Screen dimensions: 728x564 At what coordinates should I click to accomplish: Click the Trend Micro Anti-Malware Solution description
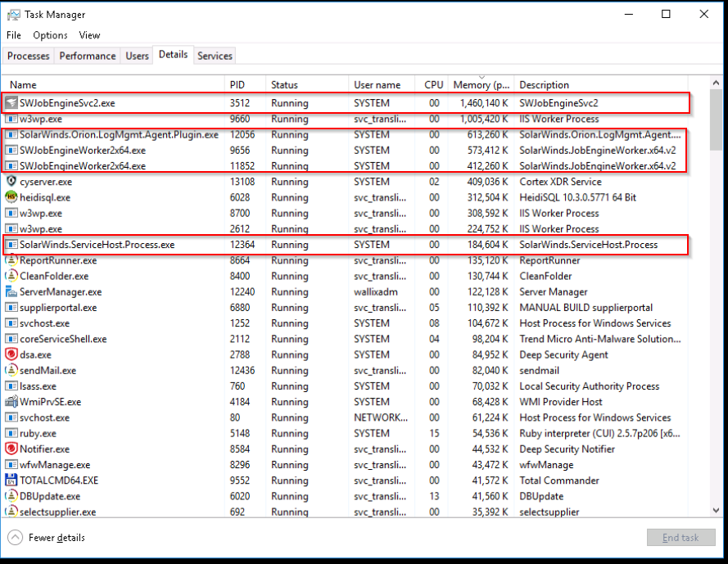600,339
